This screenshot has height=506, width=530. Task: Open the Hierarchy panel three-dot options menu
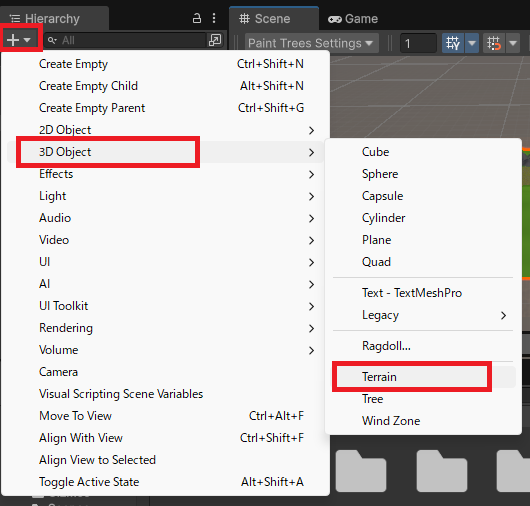214,18
